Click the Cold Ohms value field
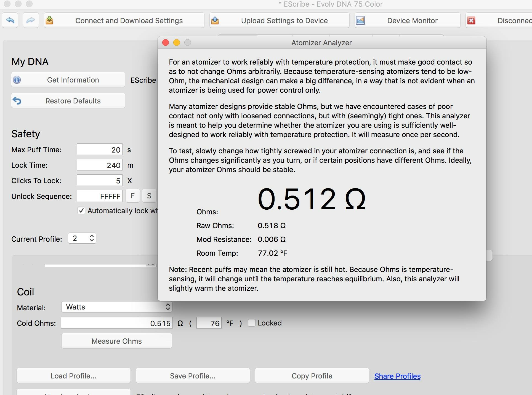The image size is (532, 395). click(117, 323)
